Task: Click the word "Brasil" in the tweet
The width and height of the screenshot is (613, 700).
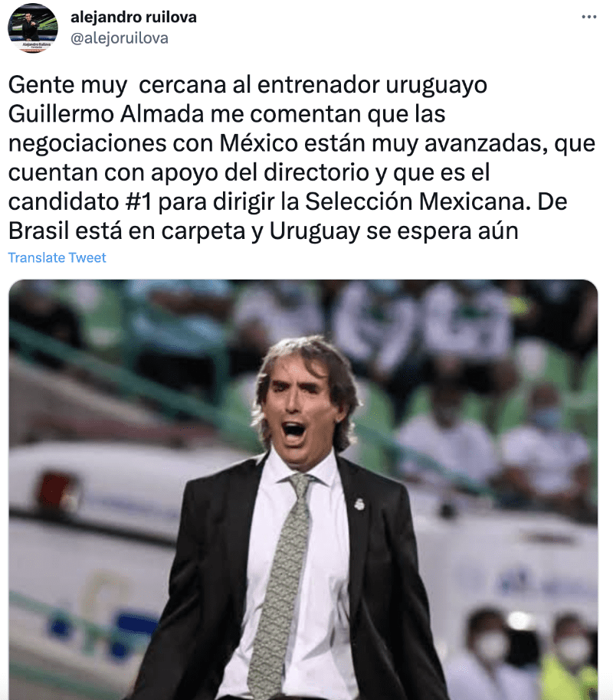Action: tap(38, 231)
